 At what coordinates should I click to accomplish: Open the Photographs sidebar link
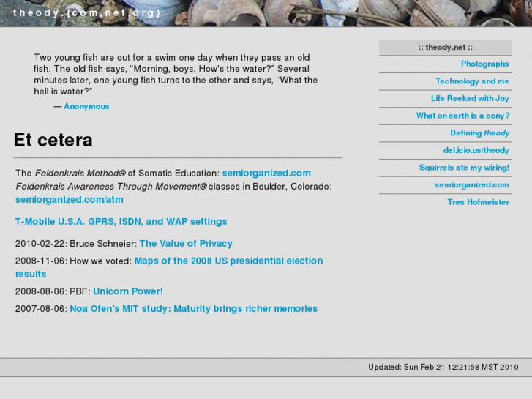coord(484,64)
